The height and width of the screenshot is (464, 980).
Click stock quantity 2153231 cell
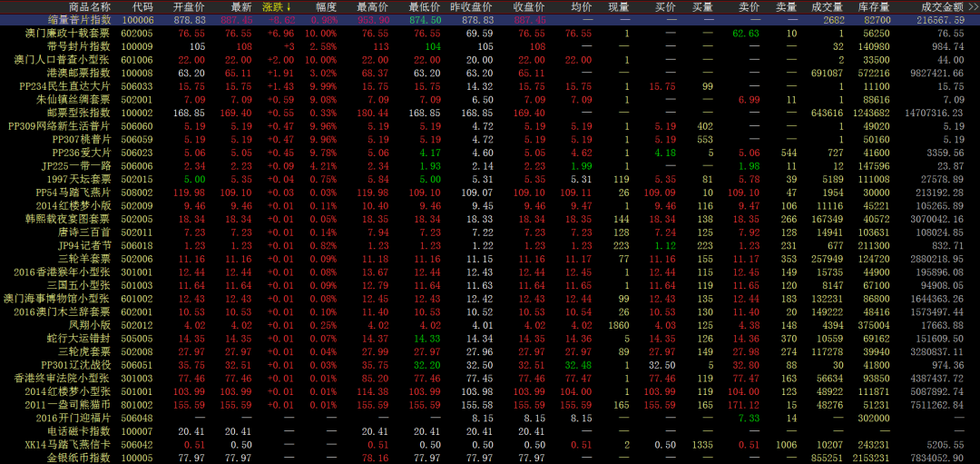pyautogui.click(x=873, y=457)
